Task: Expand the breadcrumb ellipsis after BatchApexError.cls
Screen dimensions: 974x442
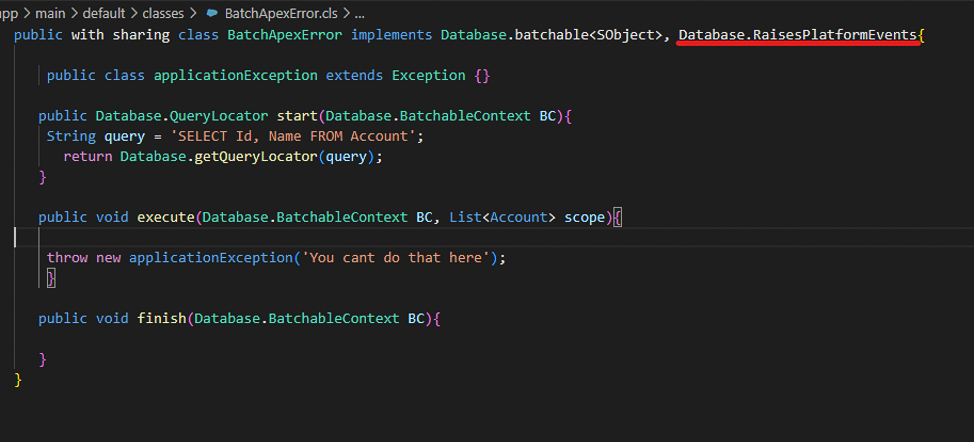Action: [x=358, y=15]
